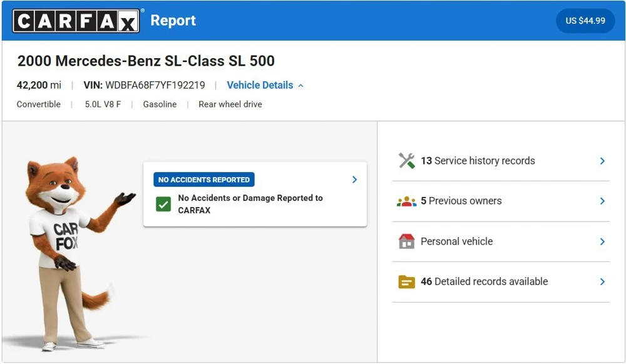This screenshot has width=626, height=364.
Task: Click the people Previous owners icon
Action: point(406,201)
